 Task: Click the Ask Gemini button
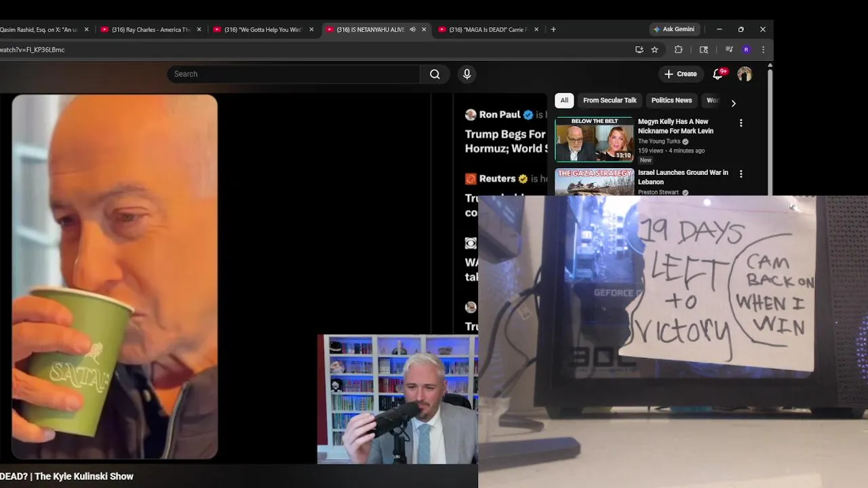pos(674,29)
